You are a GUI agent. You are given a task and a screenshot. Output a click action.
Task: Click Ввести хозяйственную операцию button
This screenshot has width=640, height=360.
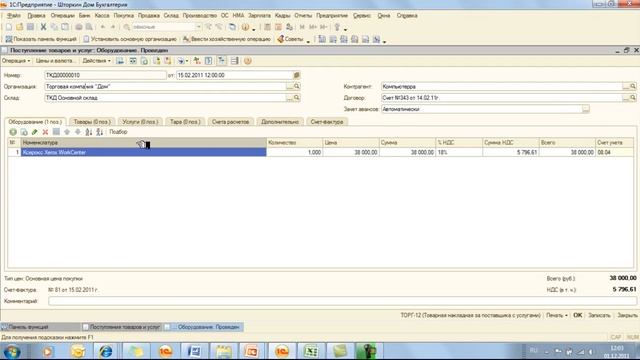click(227, 39)
